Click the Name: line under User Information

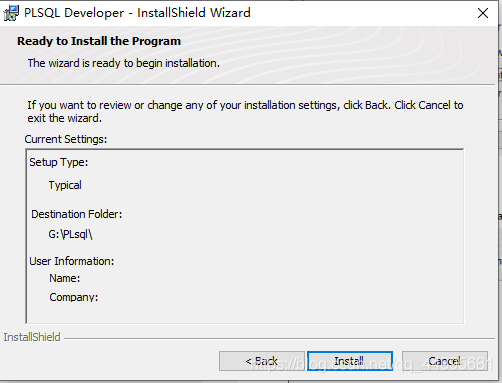click(x=65, y=278)
